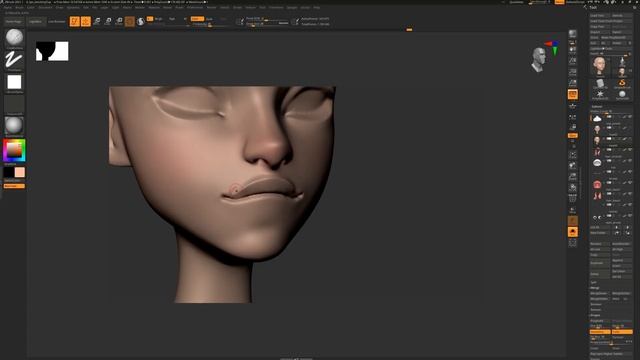
Task: Toggle eye visibility of the topmost white subtool
Action: click(630, 117)
